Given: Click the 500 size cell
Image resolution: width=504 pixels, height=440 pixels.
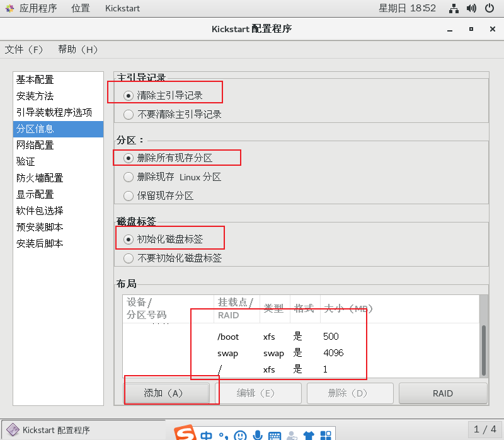Looking at the screenshot, I should coord(331,337).
